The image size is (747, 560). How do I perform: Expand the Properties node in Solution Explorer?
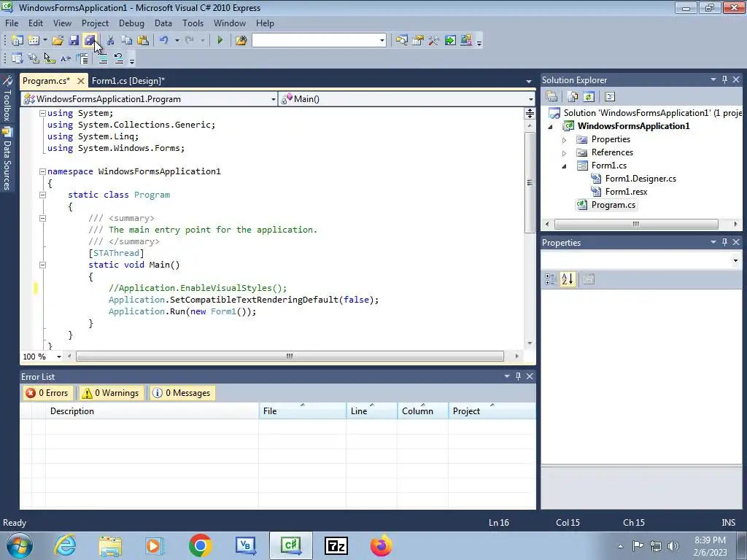click(x=564, y=140)
